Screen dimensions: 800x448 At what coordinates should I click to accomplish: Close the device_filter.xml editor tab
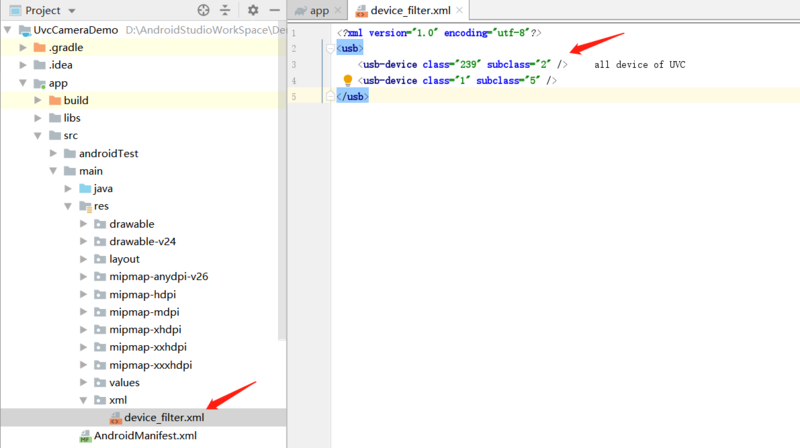(459, 10)
